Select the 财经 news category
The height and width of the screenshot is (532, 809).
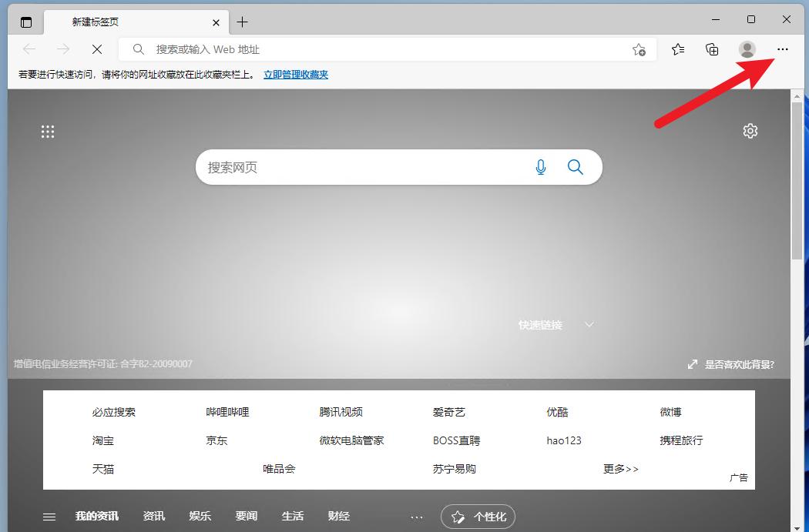point(339,516)
